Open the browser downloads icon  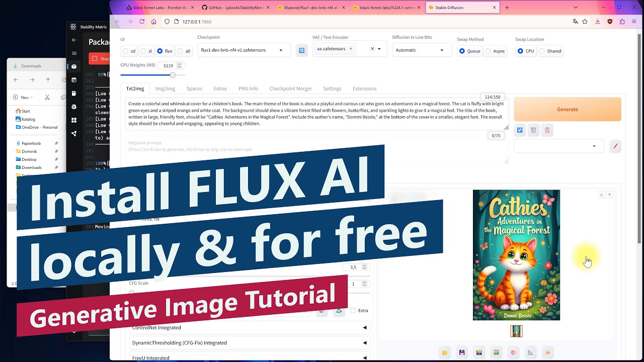[x=598, y=22]
